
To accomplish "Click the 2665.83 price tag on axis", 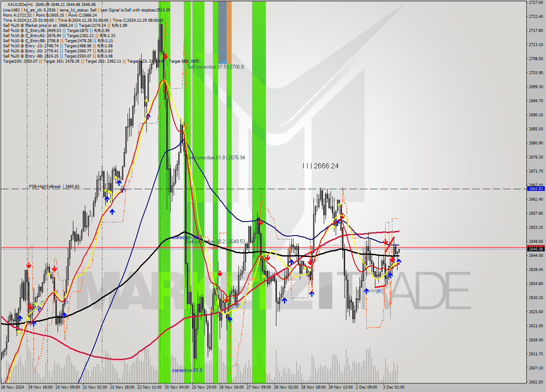I will pos(535,188).
